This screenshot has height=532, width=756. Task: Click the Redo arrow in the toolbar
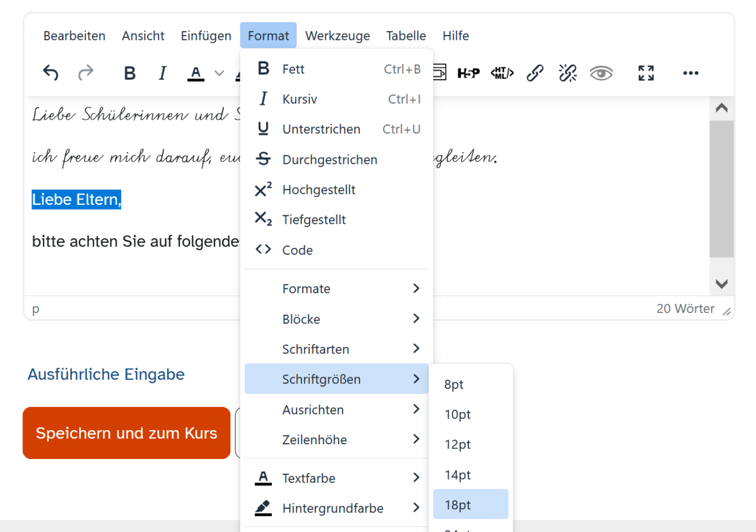click(86, 73)
